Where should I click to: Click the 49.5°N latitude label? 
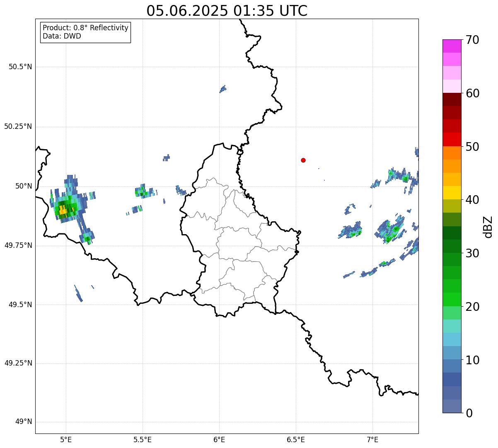click(x=20, y=305)
